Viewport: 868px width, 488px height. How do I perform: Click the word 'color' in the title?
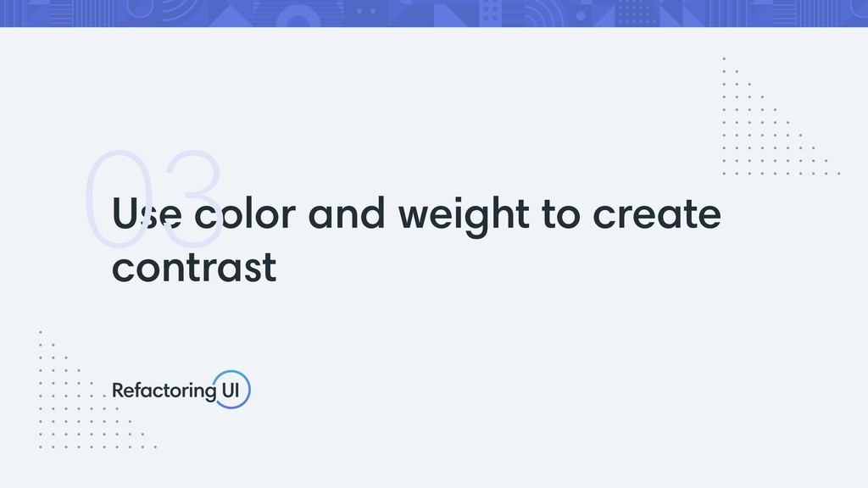tap(245, 213)
